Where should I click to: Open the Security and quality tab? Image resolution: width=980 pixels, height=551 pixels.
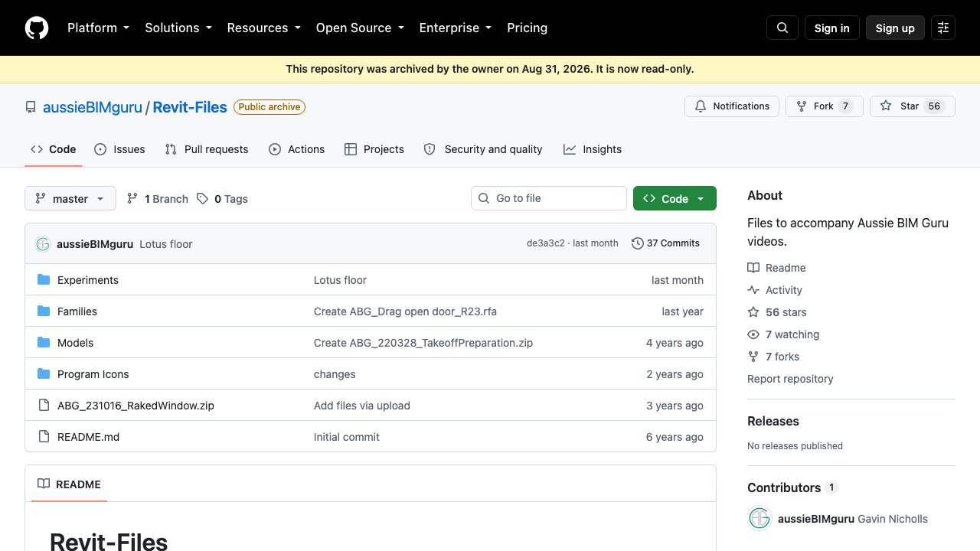click(x=483, y=149)
